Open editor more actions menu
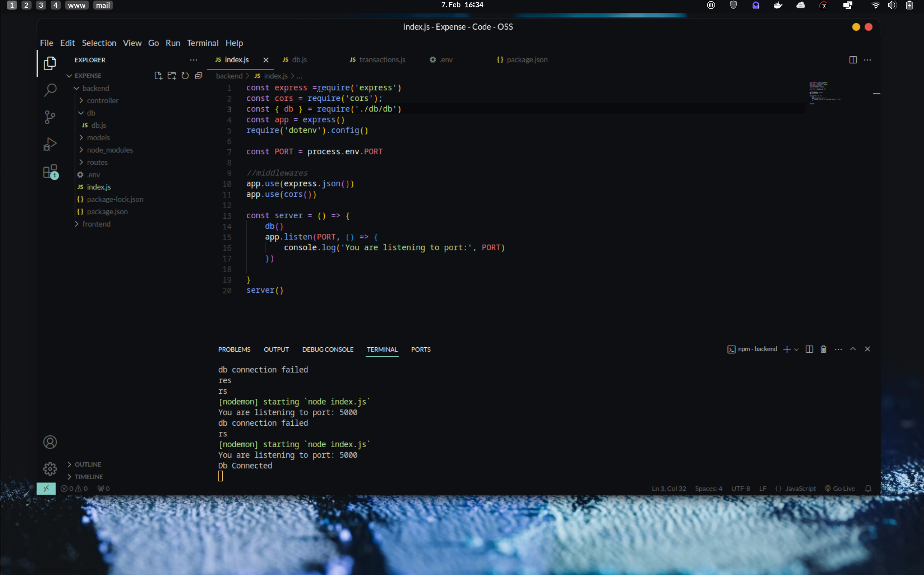Image resolution: width=924 pixels, height=575 pixels. (x=868, y=60)
